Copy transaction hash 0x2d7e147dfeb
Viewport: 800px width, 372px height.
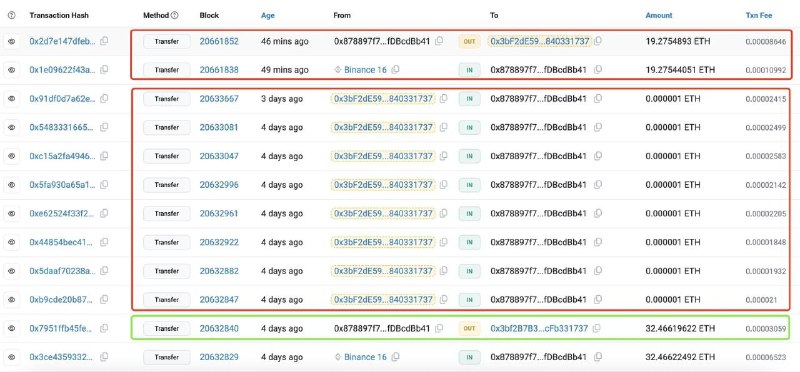[x=104, y=41]
